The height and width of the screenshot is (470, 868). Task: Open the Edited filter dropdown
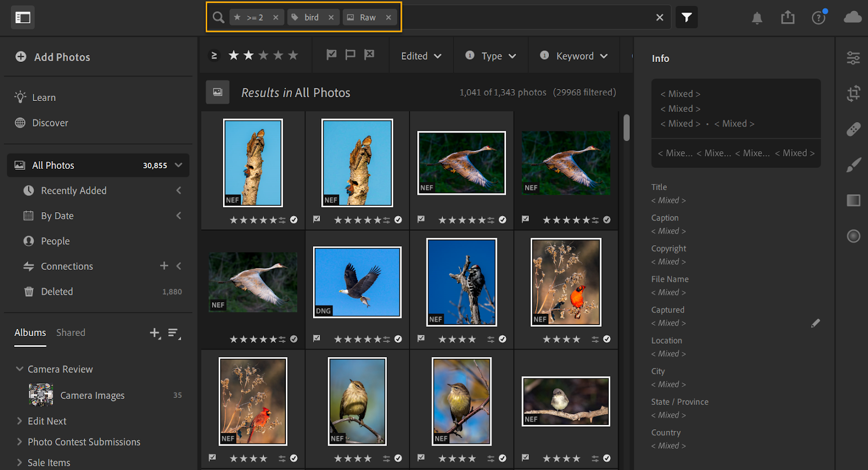tap(421, 56)
